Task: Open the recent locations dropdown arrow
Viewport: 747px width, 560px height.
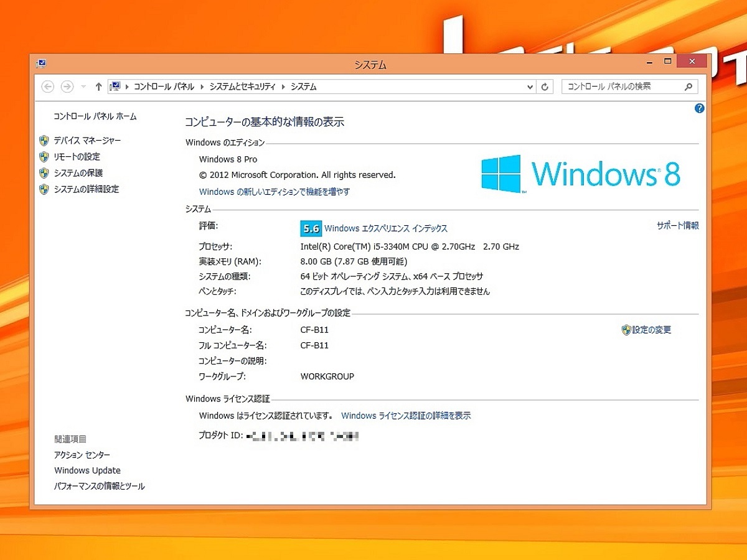Action: tap(83, 87)
